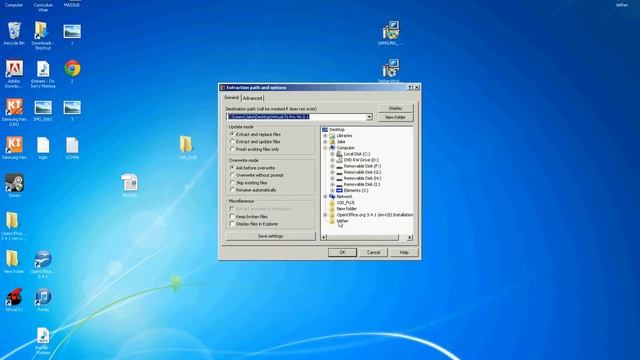Select Overwrite without prompt option
The width and height of the screenshot is (640, 360).
[x=232, y=175]
